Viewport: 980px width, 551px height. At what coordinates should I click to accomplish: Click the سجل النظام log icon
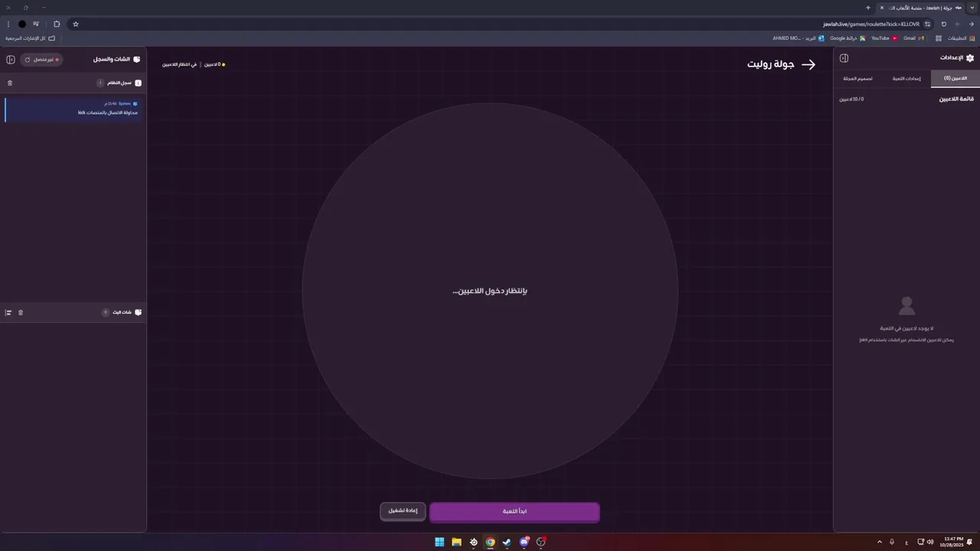point(138,83)
